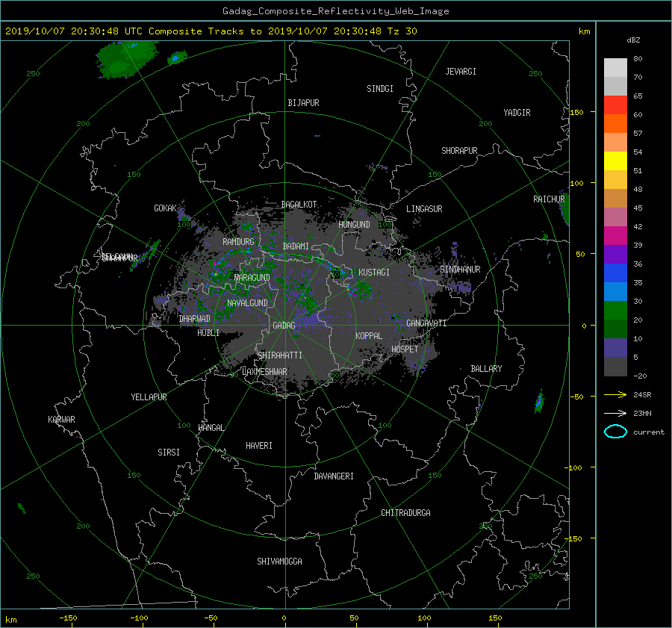Select the 20 dBZ green color swatch

click(x=615, y=310)
